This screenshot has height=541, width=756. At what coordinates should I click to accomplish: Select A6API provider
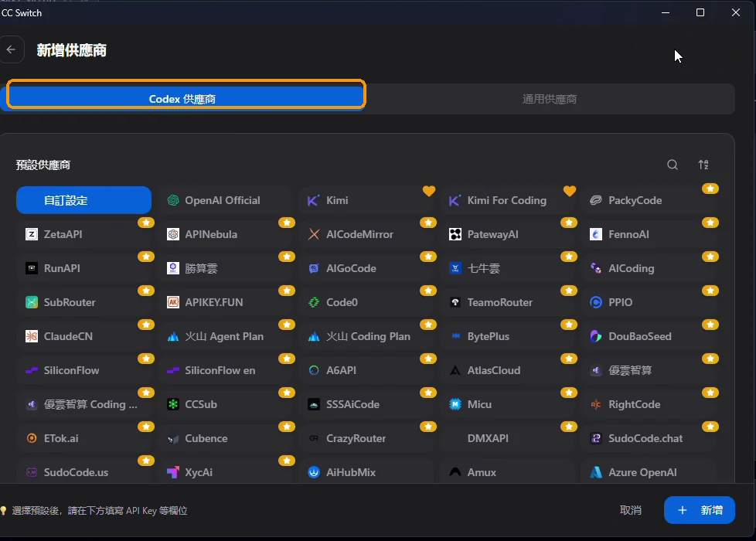tap(366, 370)
